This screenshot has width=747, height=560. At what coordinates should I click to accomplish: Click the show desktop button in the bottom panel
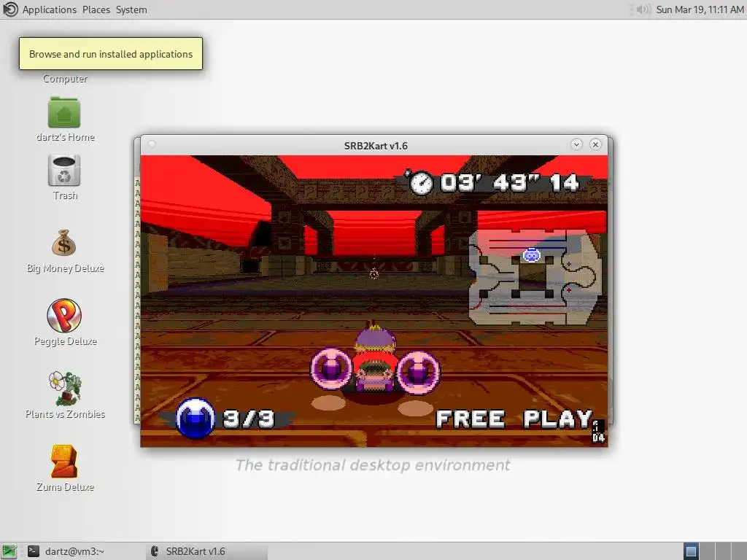click(9, 551)
